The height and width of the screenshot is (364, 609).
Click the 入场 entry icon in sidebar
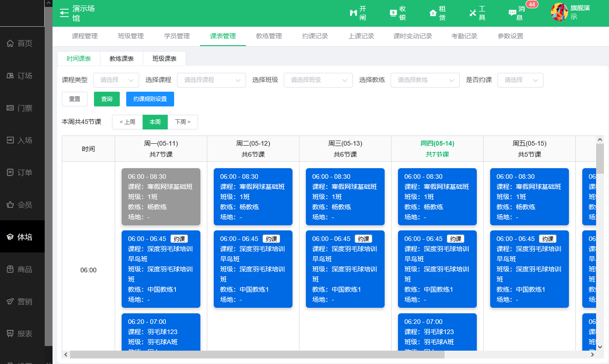(x=10, y=140)
